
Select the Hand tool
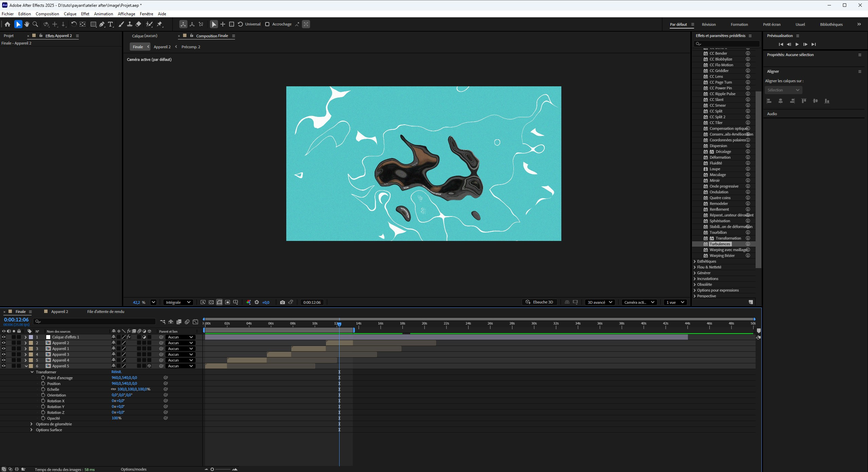tap(27, 24)
